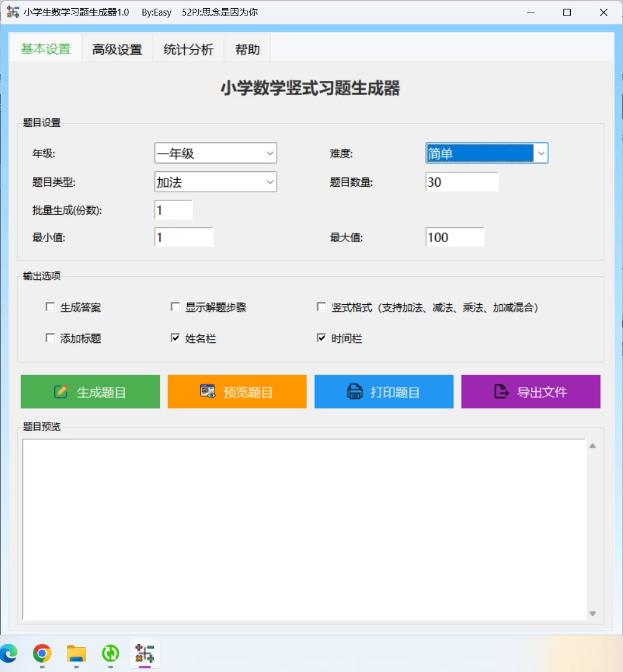Open the 统计分析 tab
This screenshot has height=672, width=623.
(x=188, y=49)
